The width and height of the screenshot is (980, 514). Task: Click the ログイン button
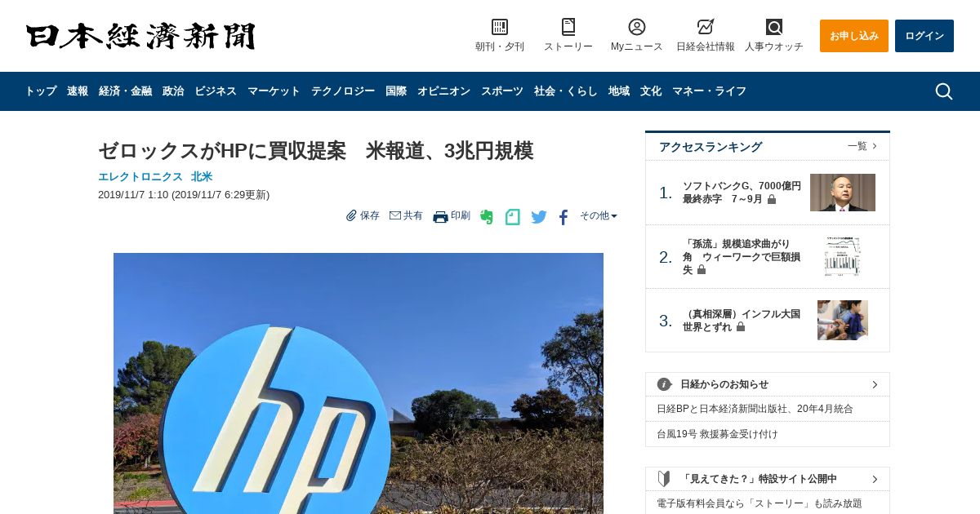pos(924,36)
